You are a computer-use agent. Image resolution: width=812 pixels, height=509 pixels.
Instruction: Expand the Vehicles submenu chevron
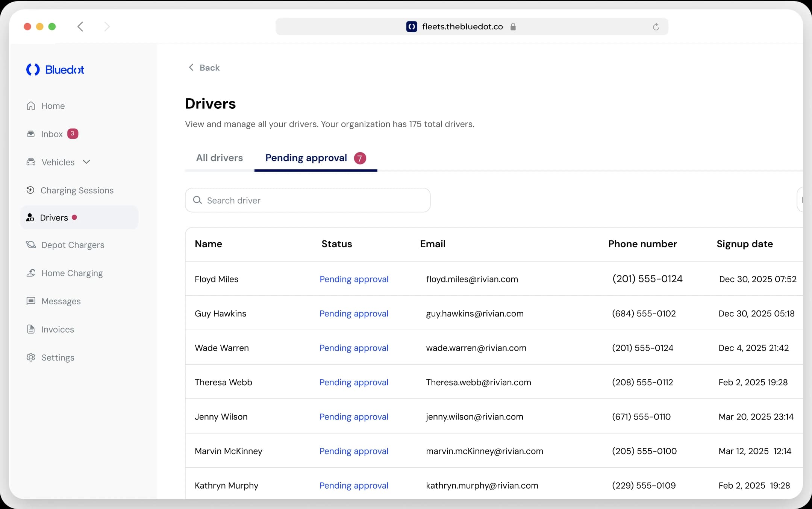[x=86, y=162]
